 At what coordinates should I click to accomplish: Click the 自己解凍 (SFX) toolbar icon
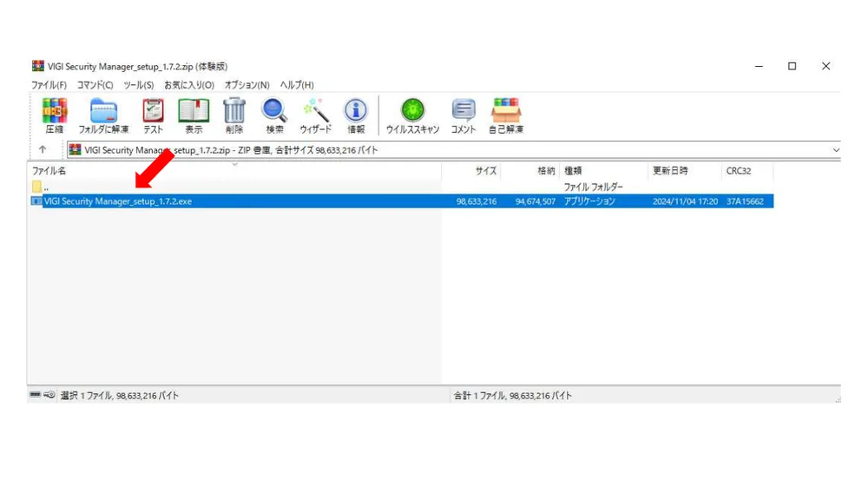(x=506, y=115)
